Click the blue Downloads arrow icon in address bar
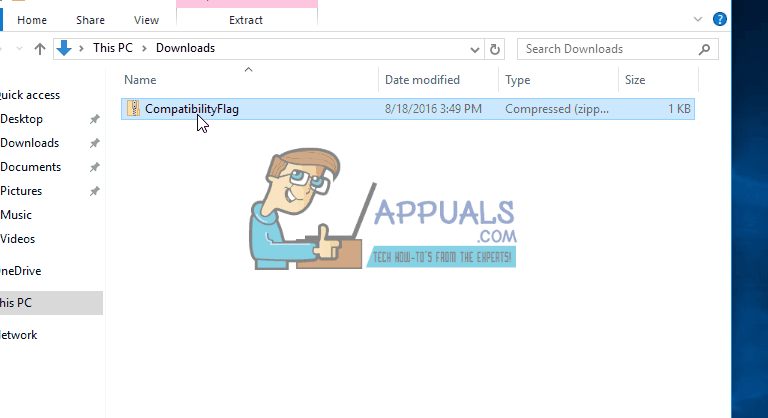Image resolution: width=768 pixels, height=418 pixels. tap(64, 48)
